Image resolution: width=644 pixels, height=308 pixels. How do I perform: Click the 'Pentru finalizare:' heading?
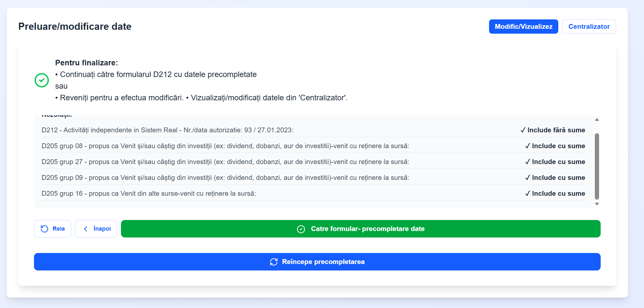coord(86,63)
